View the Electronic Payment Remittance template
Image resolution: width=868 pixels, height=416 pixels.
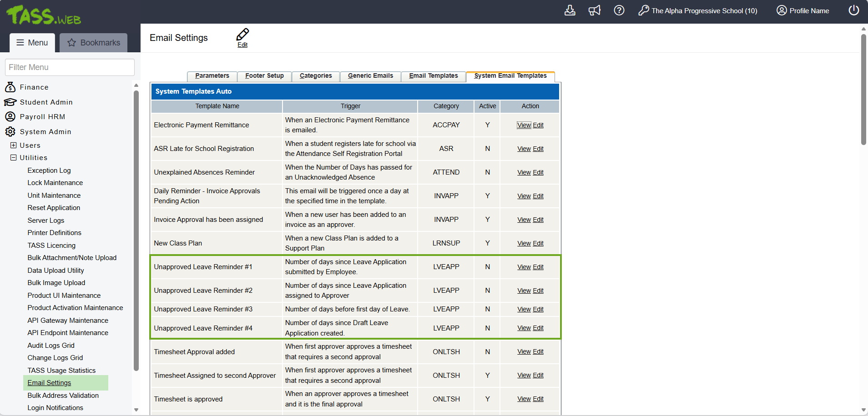coord(524,125)
